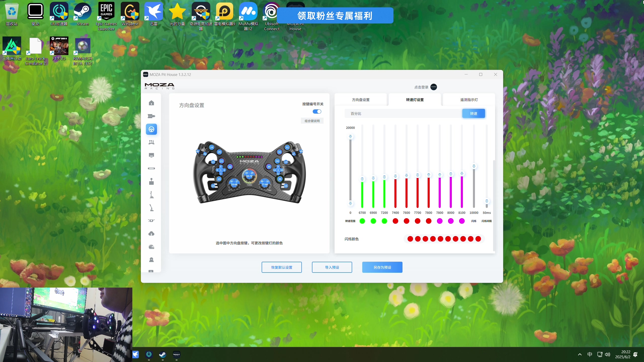Click the green color dot under 7200
644x362 pixels.
pyautogui.click(x=384, y=221)
